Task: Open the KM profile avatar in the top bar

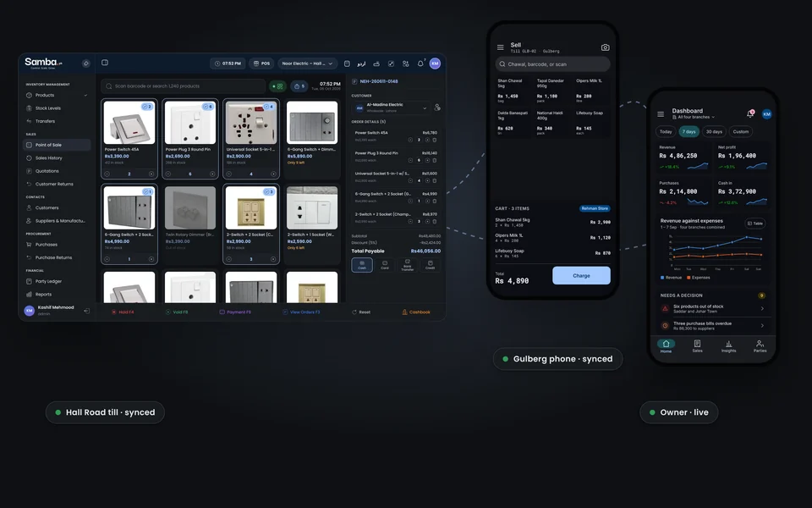Action: [435, 63]
